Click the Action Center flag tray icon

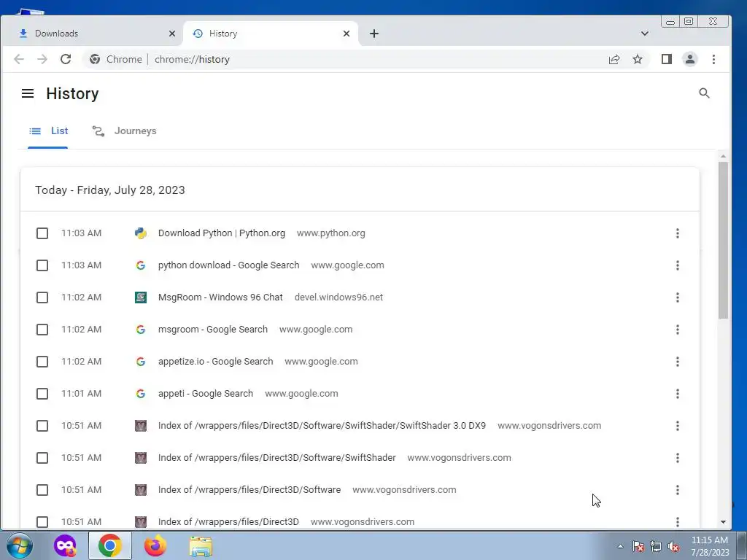tap(638, 546)
